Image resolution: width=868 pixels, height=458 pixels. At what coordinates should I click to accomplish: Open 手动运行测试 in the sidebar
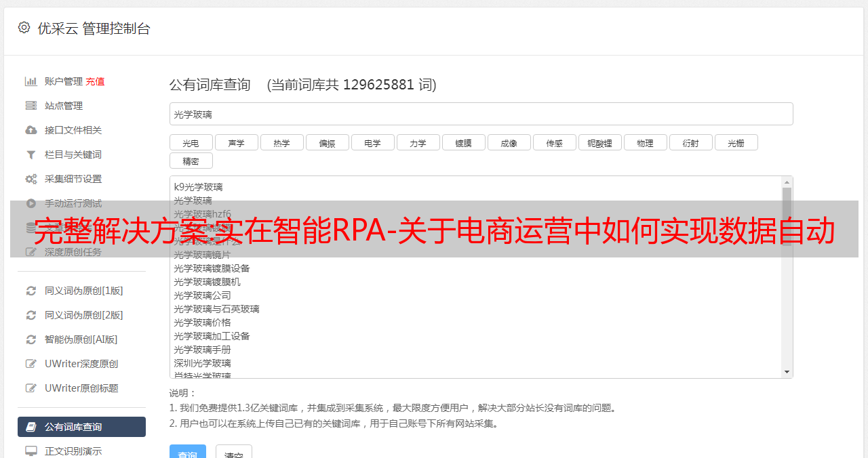[x=73, y=203]
